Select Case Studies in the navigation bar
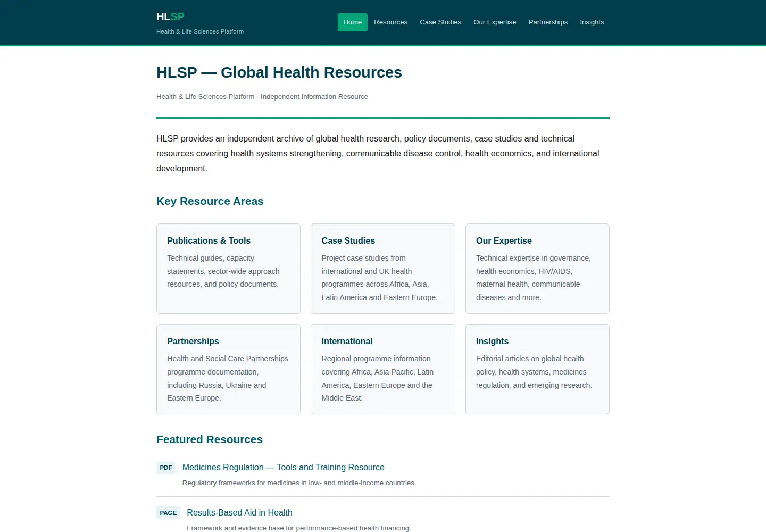This screenshot has height=532, width=766. coord(440,22)
